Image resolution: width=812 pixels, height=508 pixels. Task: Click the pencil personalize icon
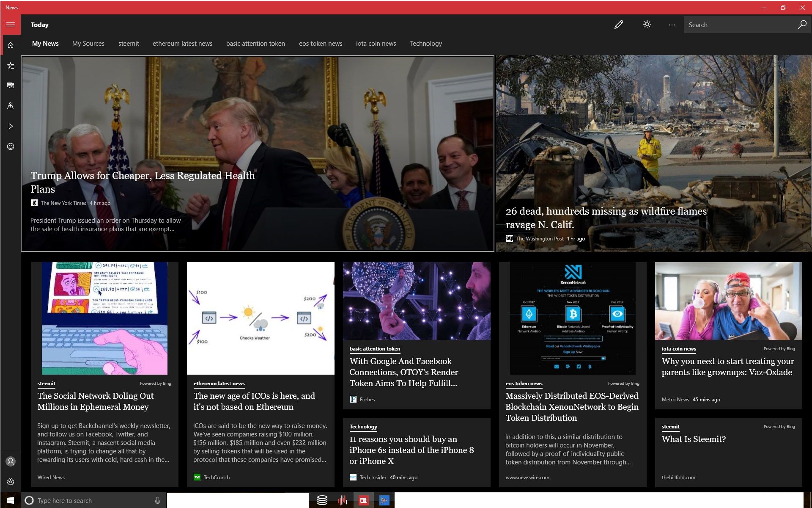pyautogui.click(x=619, y=25)
